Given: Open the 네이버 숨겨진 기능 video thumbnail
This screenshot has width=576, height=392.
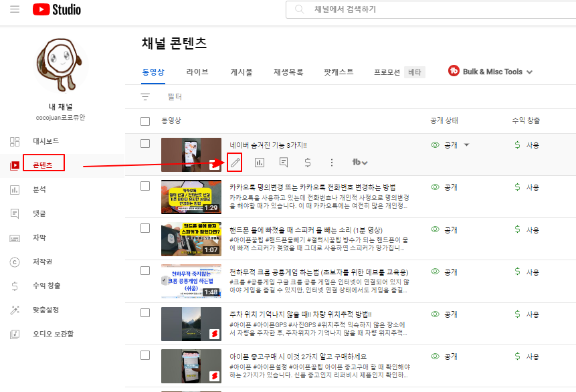Looking at the screenshot, I should 191,155.
